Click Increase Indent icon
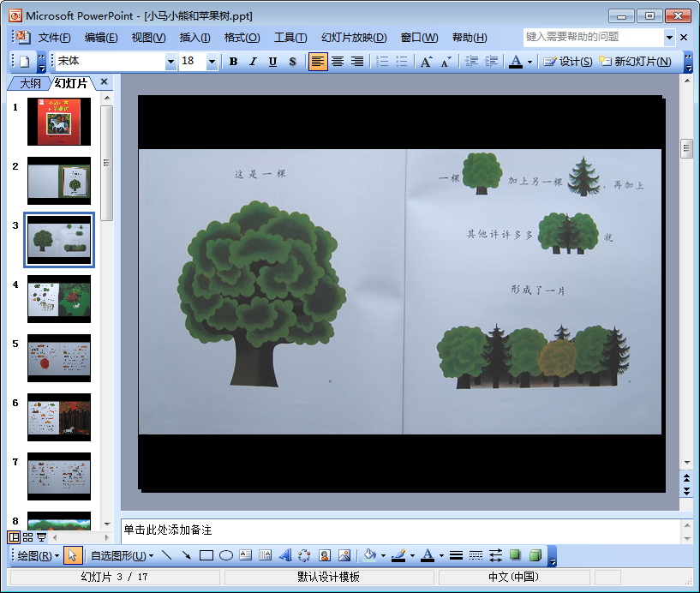The height and width of the screenshot is (593, 700). coord(491,62)
